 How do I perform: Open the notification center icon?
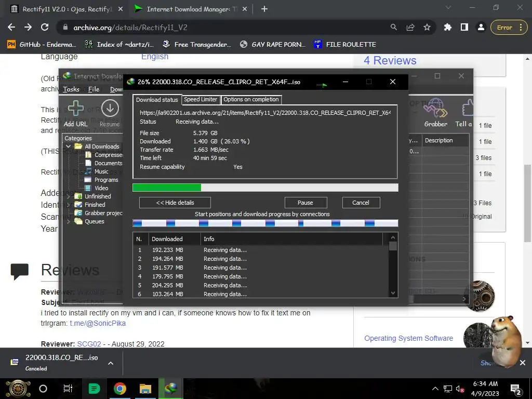point(516,389)
